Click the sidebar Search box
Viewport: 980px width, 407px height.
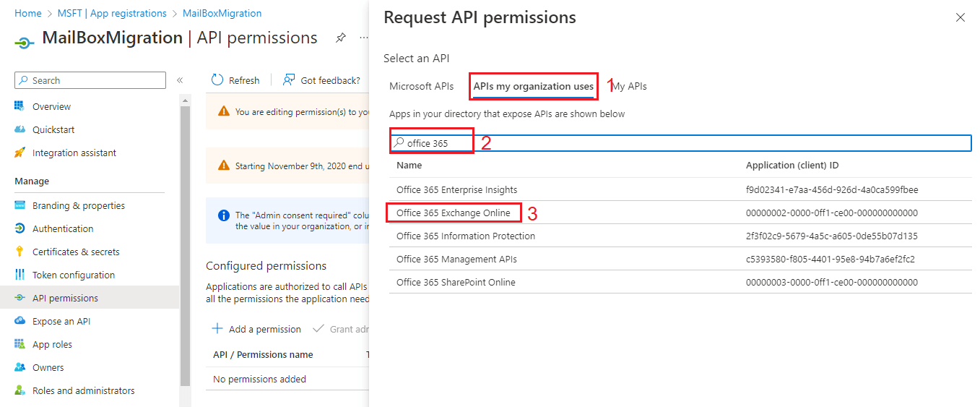coord(90,80)
